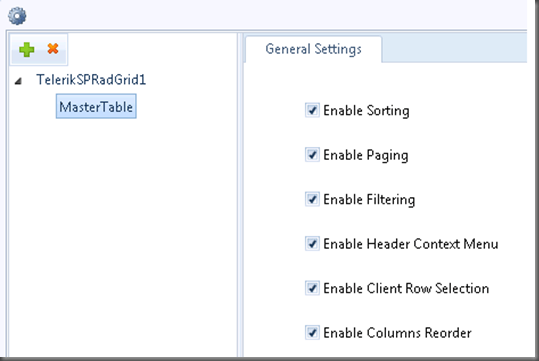Click the gear settings icon
Image resolution: width=539 pixels, height=361 pixels.
click(x=17, y=15)
